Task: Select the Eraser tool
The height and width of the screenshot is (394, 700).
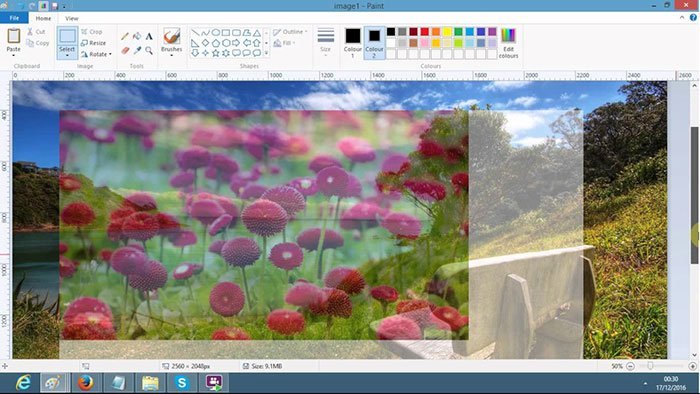Action: click(125, 50)
